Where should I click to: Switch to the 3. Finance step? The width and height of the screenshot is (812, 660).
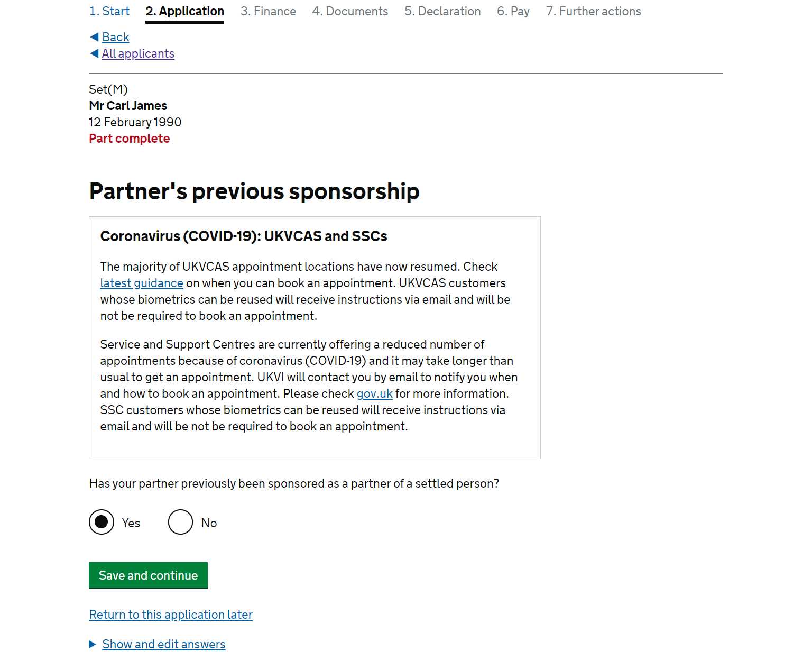coord(268,11)
